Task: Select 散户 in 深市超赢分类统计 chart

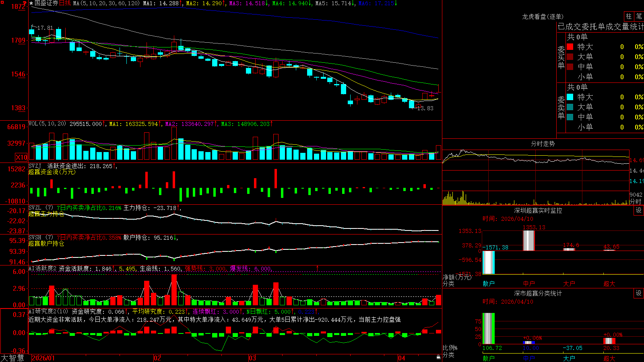Action: 489,358
